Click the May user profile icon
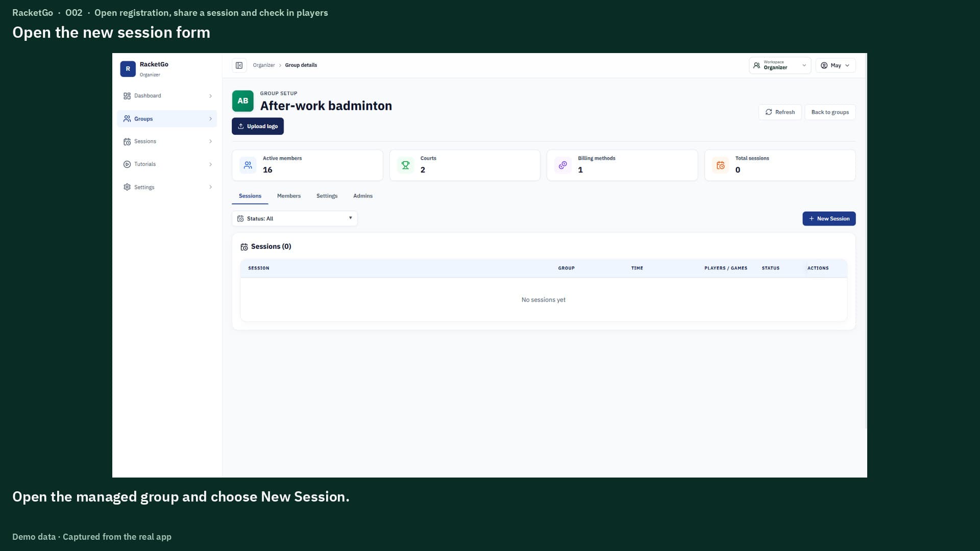Screen dimensions: 980x551 pyautogui.click(x=824, y=65)
